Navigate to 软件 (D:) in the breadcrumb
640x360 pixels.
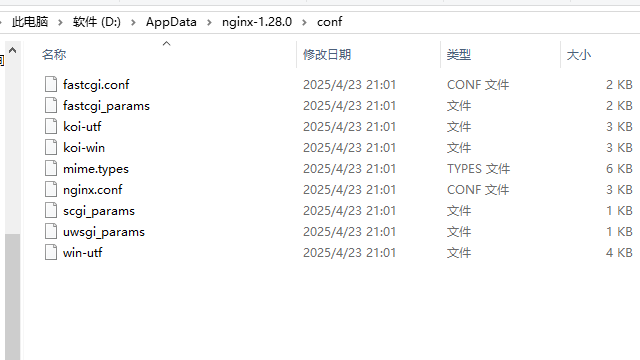(x=97, y=22)
